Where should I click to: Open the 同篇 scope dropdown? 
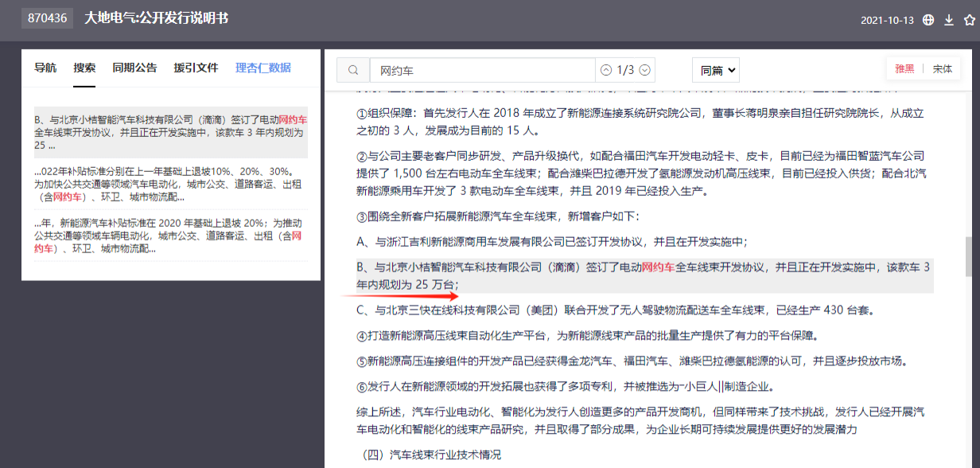[x=716, y=70]
